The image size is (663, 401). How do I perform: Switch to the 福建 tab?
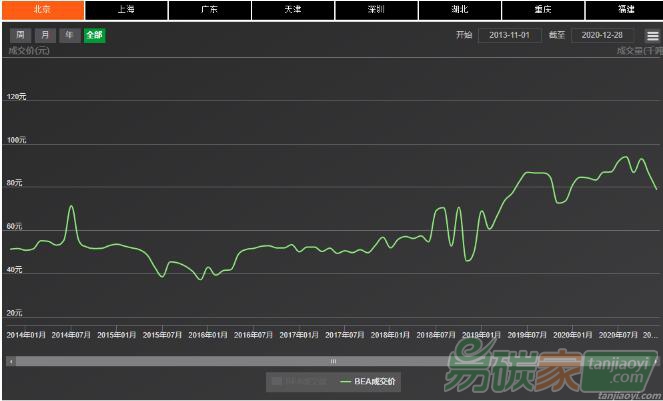click(625, 9)
